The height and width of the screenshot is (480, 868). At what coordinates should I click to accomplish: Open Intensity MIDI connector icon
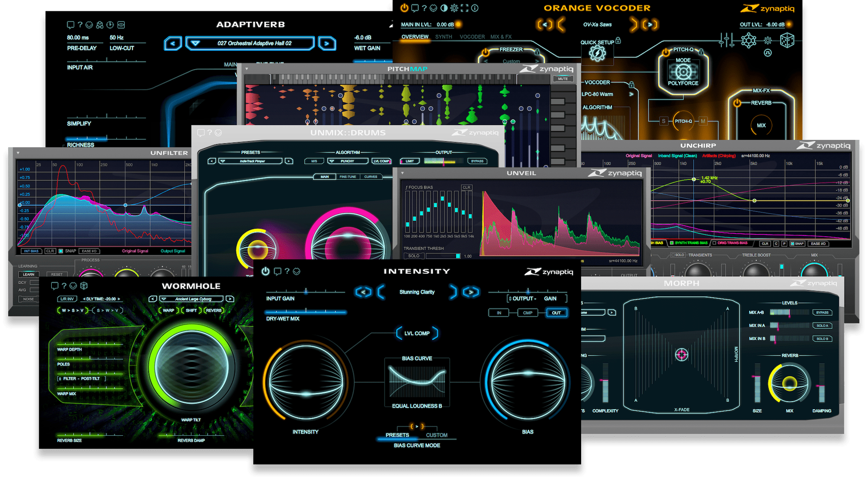coord(297,271)
